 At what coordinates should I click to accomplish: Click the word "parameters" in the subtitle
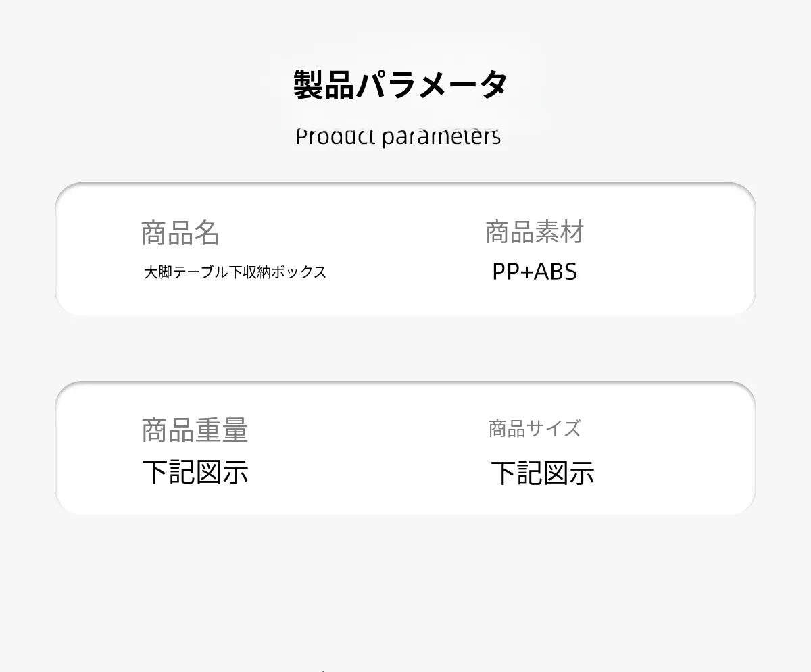[x=441, y=136]
